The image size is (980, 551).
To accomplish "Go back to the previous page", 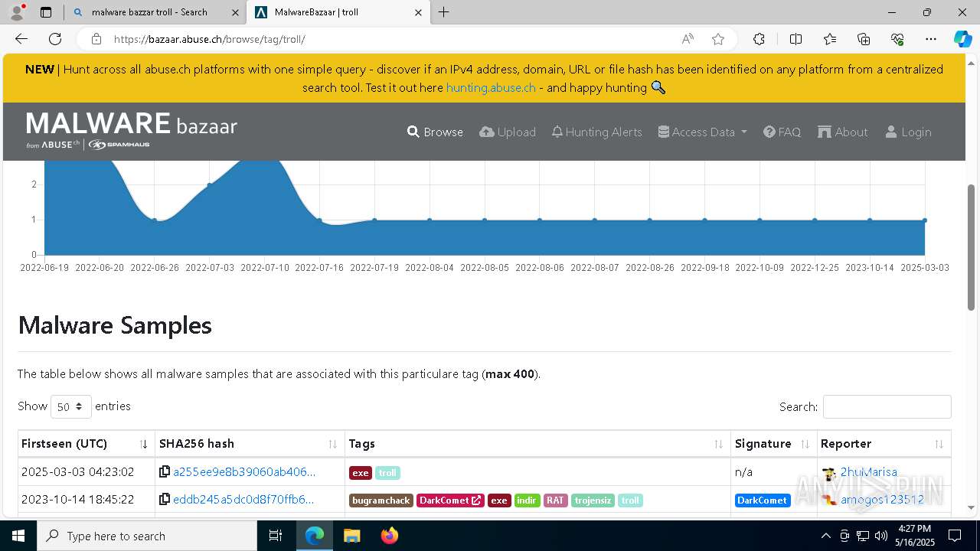I will tap(21, 39).
